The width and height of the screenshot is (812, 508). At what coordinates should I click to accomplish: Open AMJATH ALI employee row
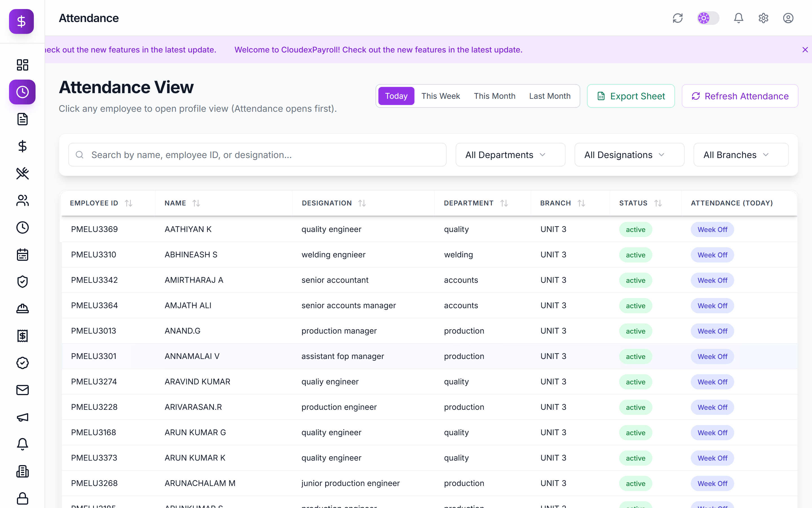point(429,305)
